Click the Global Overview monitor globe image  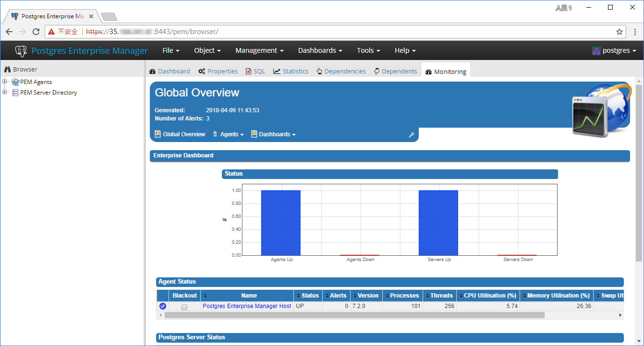tap(601, 110)
